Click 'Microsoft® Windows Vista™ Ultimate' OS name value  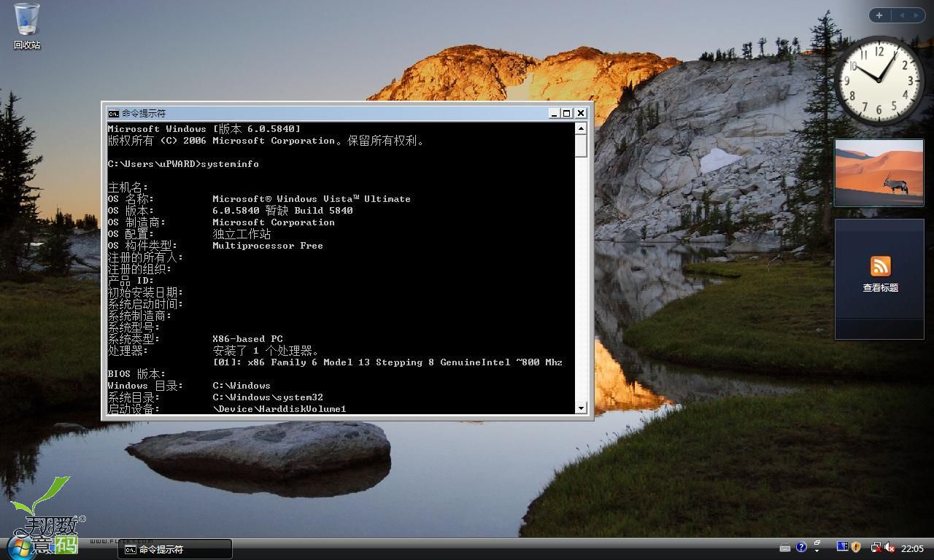coord(312,199)
